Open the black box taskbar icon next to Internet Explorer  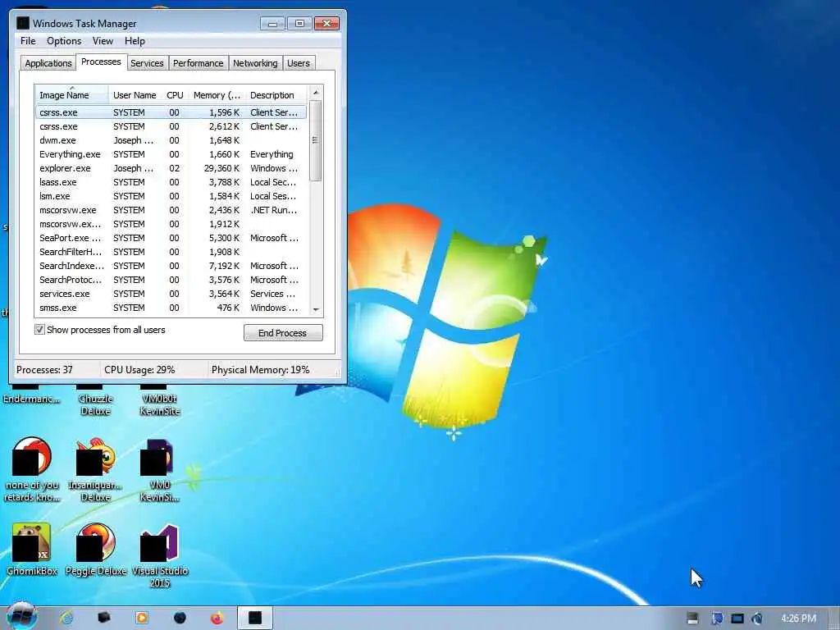point(104,618)
